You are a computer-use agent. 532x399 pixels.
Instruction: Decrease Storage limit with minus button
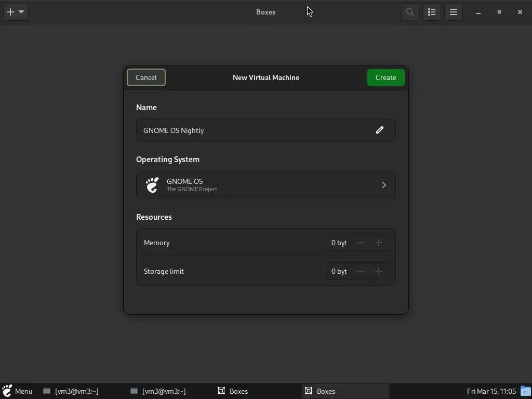click(x=361, y=271)
